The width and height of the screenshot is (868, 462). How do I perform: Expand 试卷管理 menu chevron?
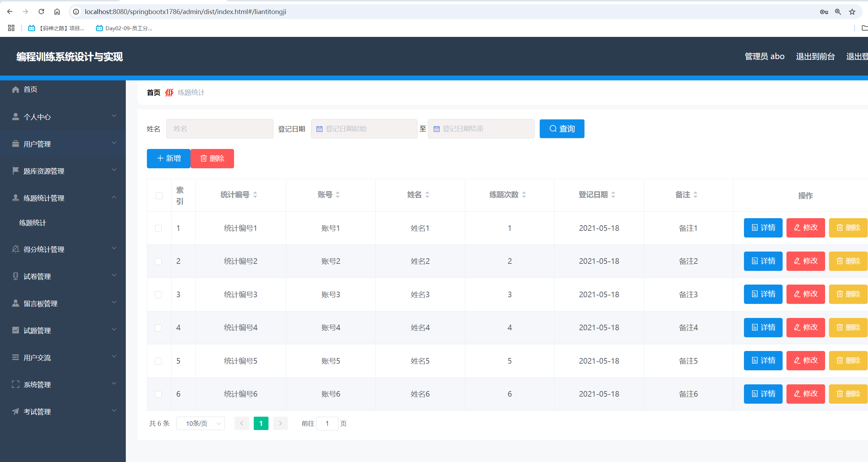point(114,275)
